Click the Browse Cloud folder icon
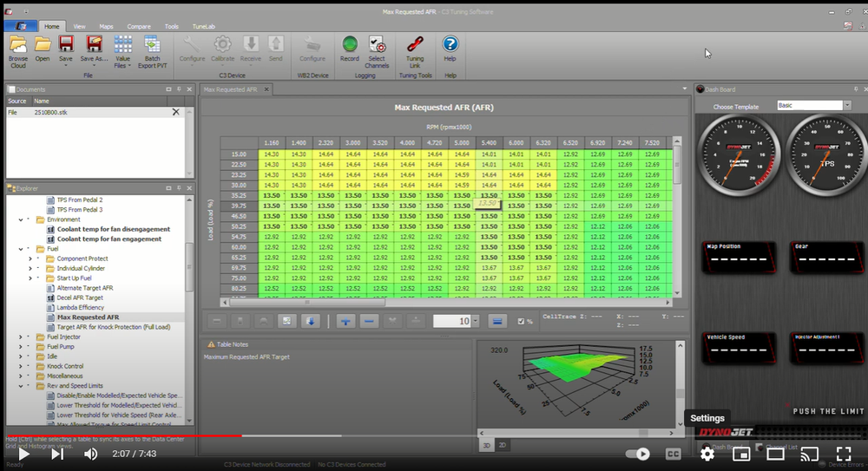868x471 pixels. click(x=17, y=43)
